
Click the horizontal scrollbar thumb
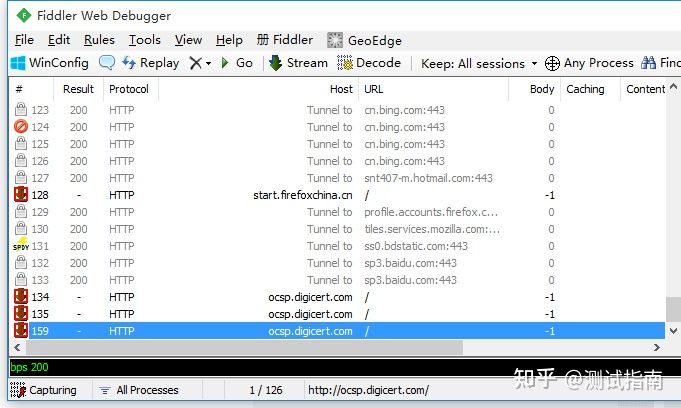tap(245, 348)
